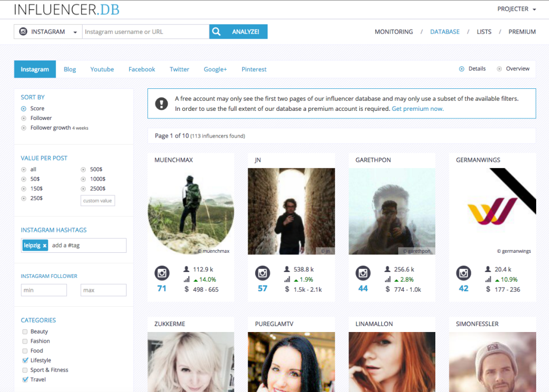Click green growth arrow on GERMANWINGS card
The height and width of the screenshot is (392, 549).
pos(497,280)
